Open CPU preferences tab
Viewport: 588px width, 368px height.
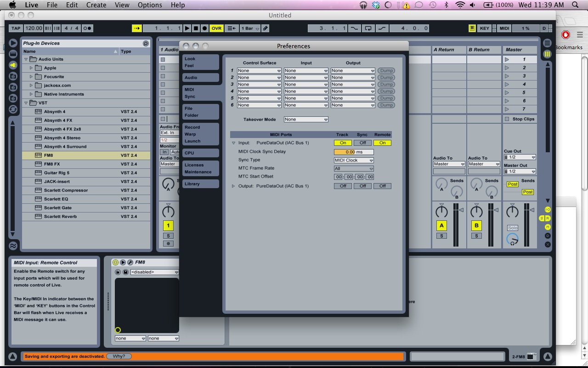200,153
